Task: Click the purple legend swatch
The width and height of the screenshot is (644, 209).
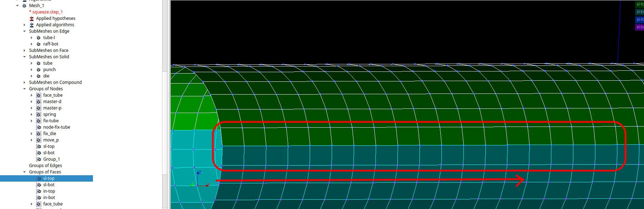Action: coord(639,27)
